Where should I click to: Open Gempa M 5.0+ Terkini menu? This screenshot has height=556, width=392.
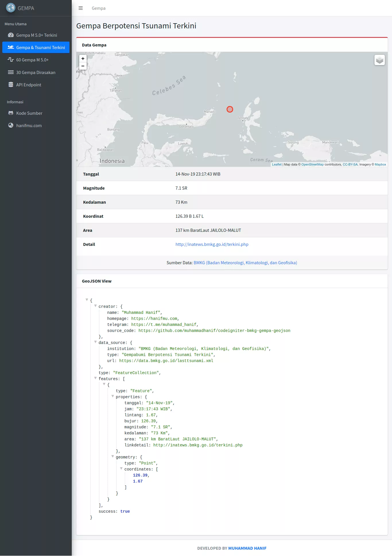(36, 35)
